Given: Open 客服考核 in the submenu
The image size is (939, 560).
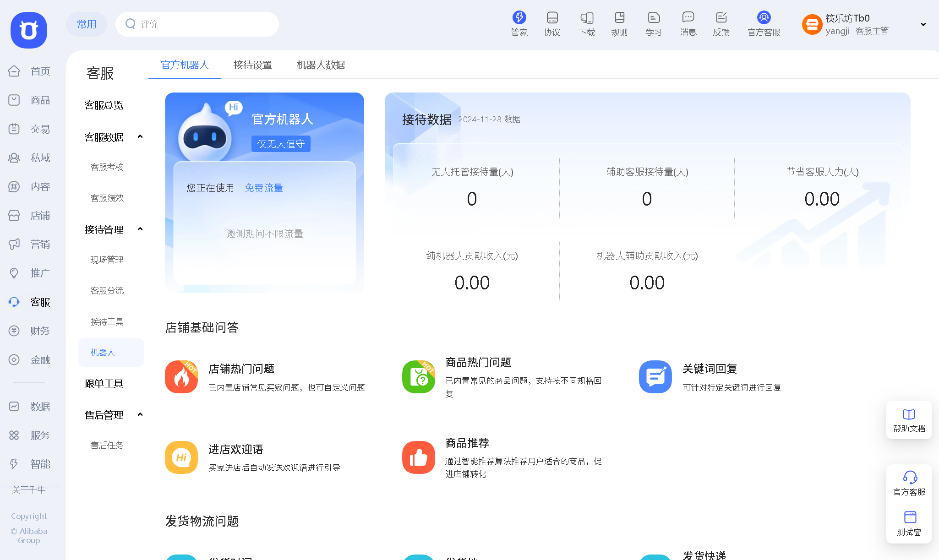Looking at the screenshot, I should pos(107,167).
